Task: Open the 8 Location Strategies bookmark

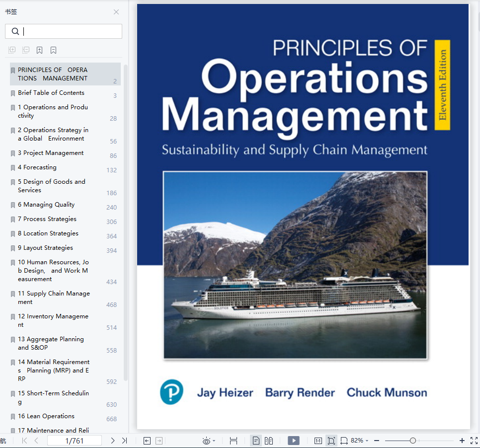Action: (x=65, y=233)
